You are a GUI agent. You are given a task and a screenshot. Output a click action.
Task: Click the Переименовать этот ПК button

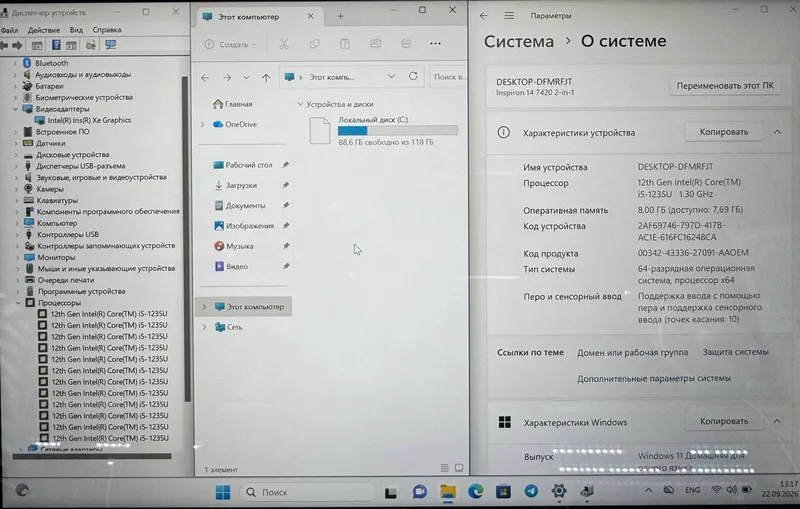coord(725,86)
